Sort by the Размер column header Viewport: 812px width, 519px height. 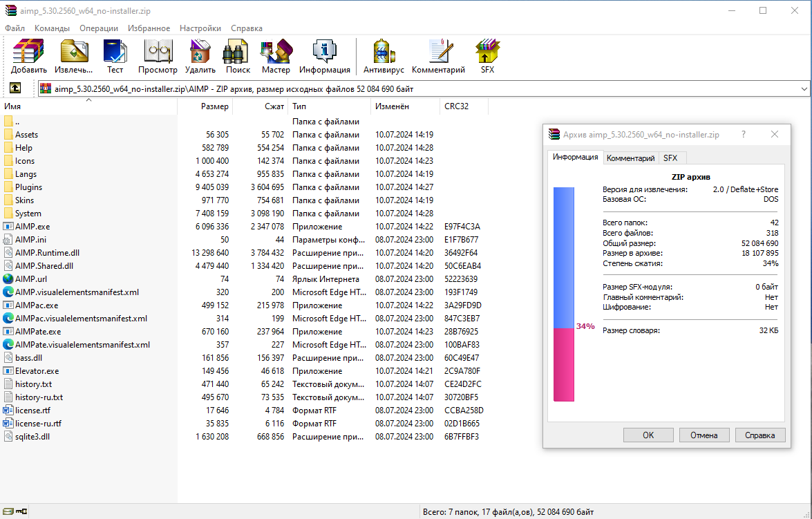205,106
